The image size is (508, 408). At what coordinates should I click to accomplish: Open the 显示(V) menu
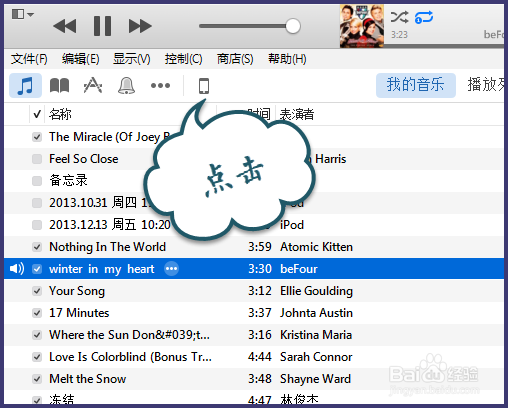coord(131,59)
